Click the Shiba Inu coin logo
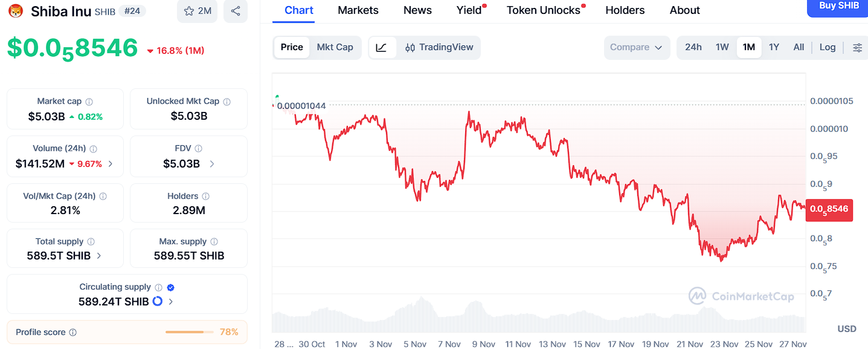 click(16, 11)
